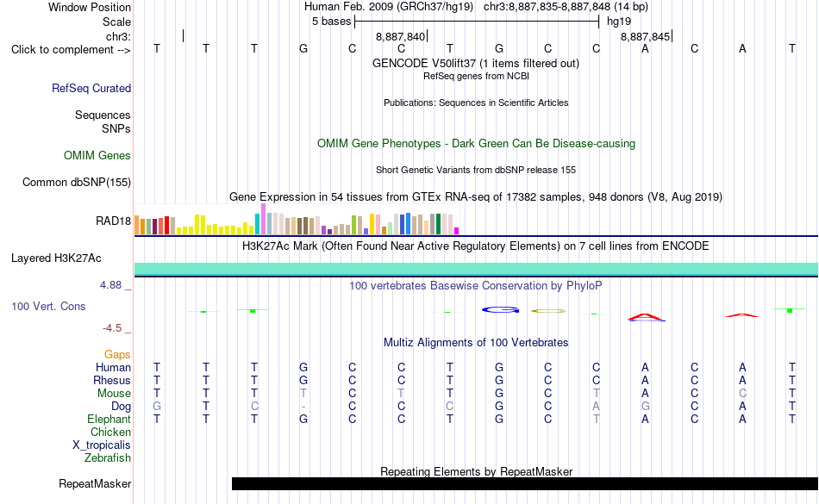Click the RefSeq Curated track label

click(x=91, y=88)
